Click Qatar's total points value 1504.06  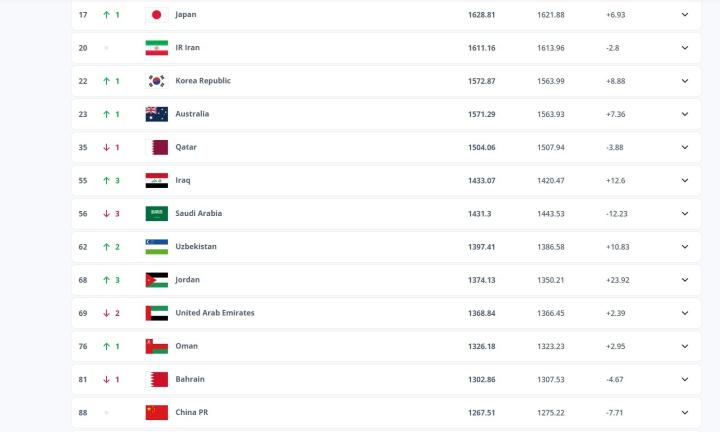(x=482, y=147)
